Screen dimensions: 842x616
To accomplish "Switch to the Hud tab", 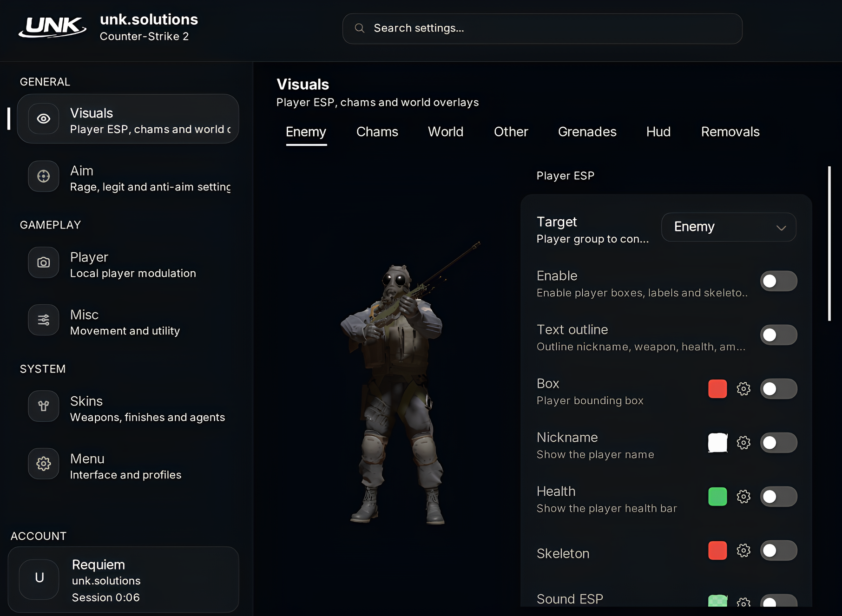I will point(658,132).
